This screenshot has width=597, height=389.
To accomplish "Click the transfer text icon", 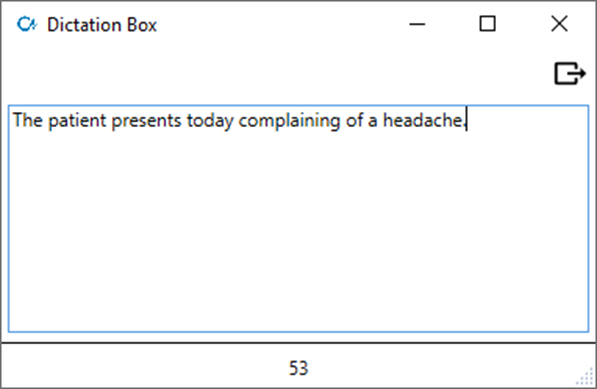I will pyautogui.click(x=570, y=73).
